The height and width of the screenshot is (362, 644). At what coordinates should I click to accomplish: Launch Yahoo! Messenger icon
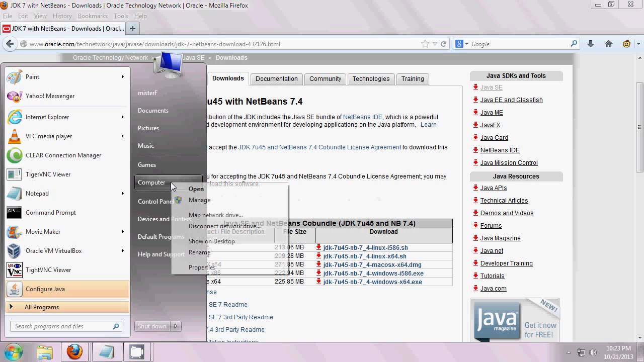coord(14,96)
